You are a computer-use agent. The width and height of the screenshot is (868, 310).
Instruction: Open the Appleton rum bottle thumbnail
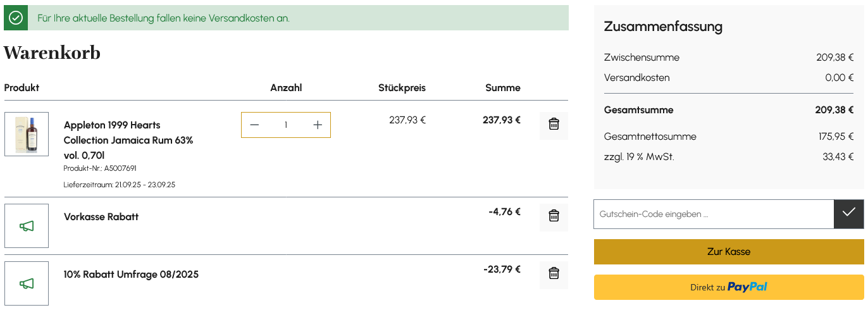click(x=27, y=134)
